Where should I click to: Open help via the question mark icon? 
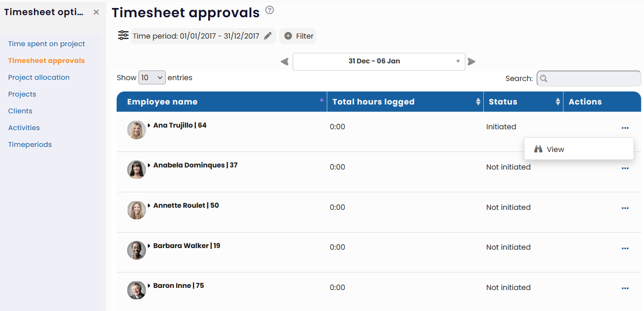pyautogui.click(x=269, y=10)
